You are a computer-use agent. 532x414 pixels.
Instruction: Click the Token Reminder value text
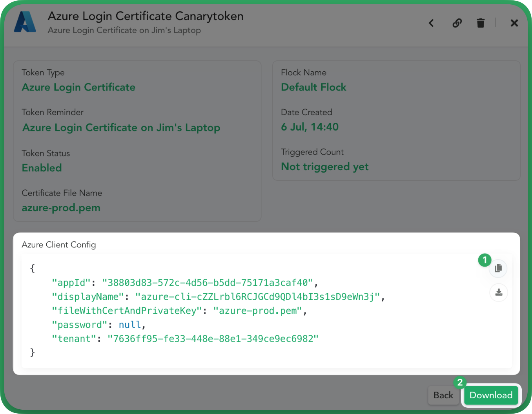tap(121, 128)
